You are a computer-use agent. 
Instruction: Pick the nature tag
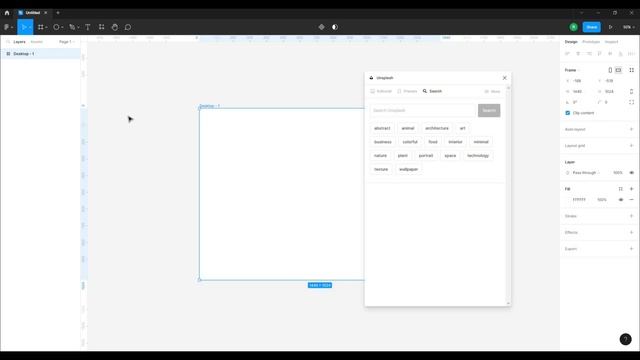coord(380,156)
